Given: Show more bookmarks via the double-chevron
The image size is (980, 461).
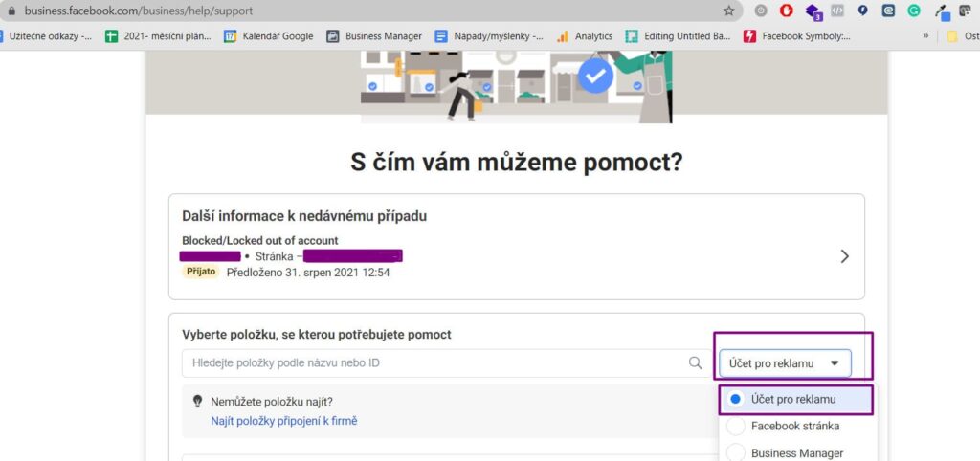Looking at the screenshot, I should pos(925,36).
